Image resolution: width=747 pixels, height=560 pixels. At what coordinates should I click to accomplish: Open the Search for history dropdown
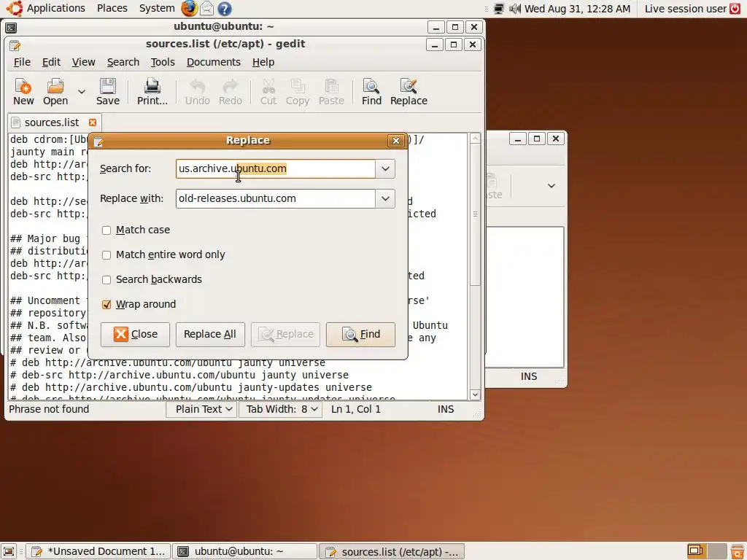click(385, 168)
